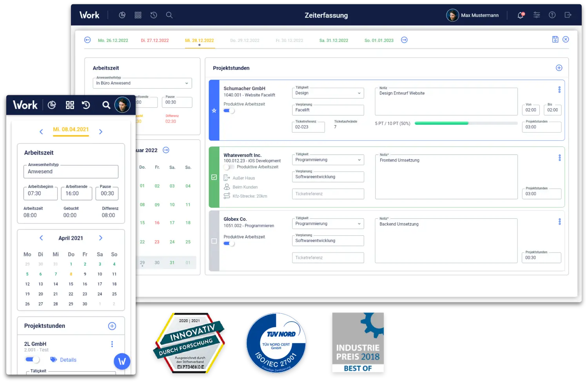Go to next month after April 2021
The height and width of the screenshot is (391, 588).
(101, 238)
